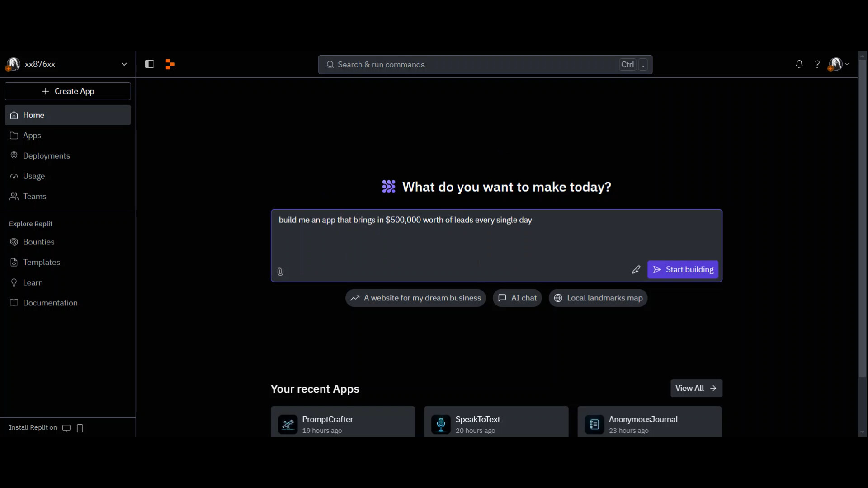
Task: Click the Documentation book icon
Action: 14,303
